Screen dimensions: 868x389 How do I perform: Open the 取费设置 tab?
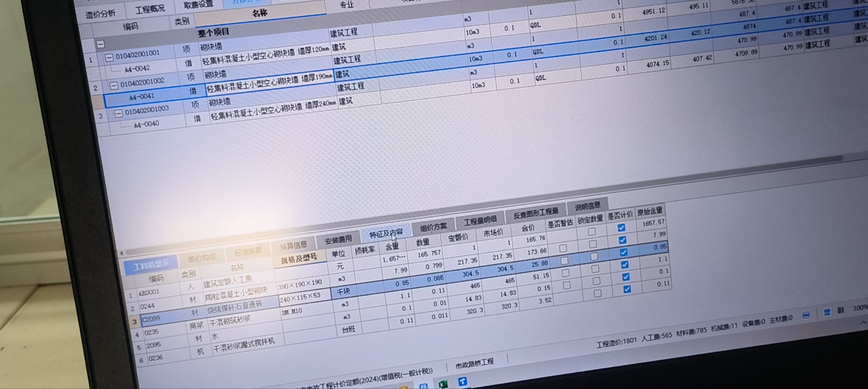[198, 5]
